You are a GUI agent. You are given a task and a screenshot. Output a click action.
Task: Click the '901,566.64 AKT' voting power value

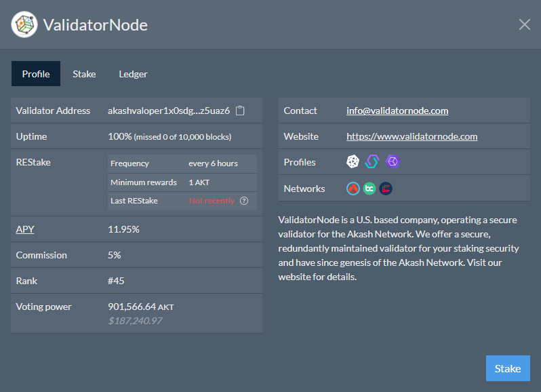(x=141, y=307)
